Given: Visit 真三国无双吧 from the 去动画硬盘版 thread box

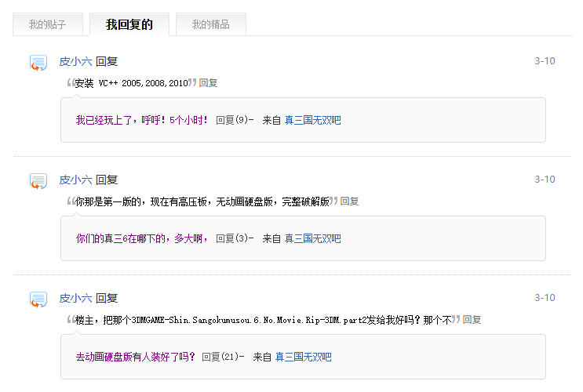Looking at the screenshot, I should 303,357.
